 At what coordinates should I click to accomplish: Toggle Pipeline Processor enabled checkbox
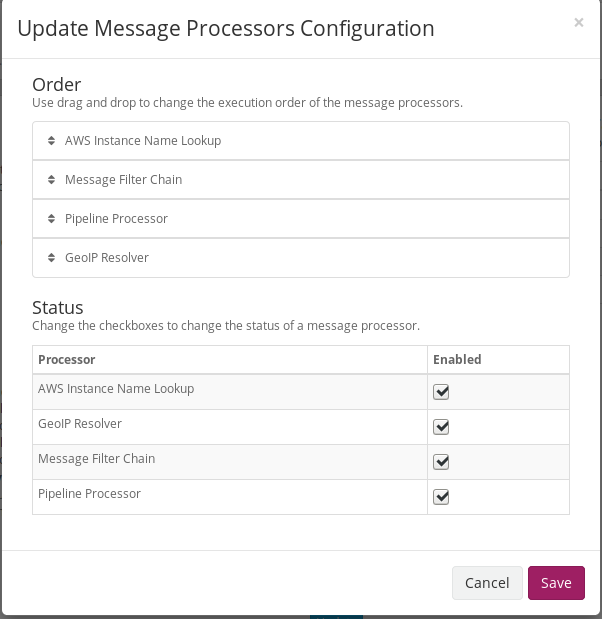coord(441,497)
